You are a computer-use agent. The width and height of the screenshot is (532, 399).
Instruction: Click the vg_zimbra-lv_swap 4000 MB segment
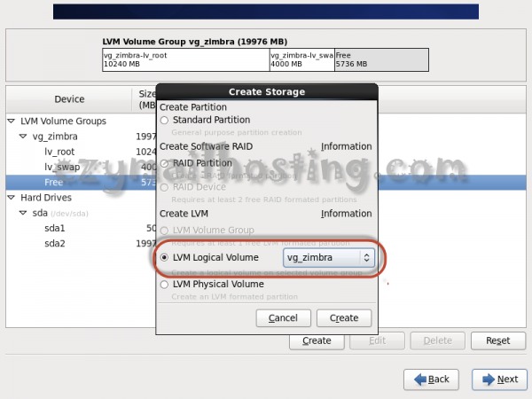pos(302,59)
